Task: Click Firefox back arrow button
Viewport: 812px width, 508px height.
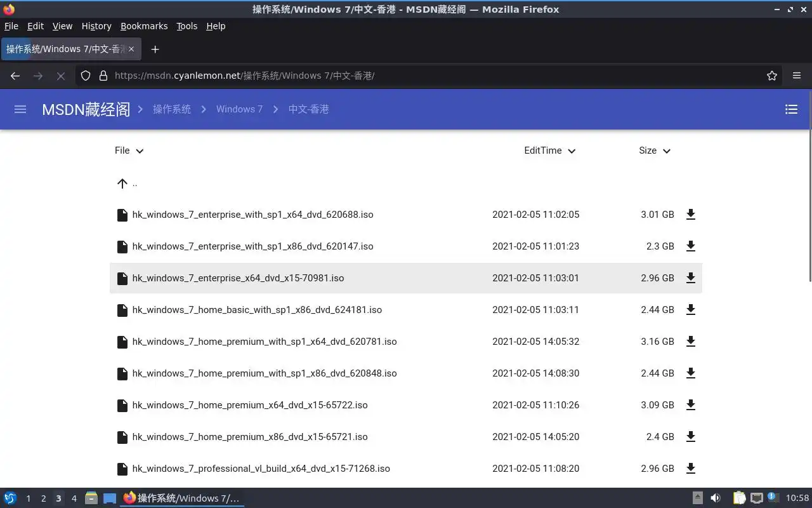Action: point(15,76)
